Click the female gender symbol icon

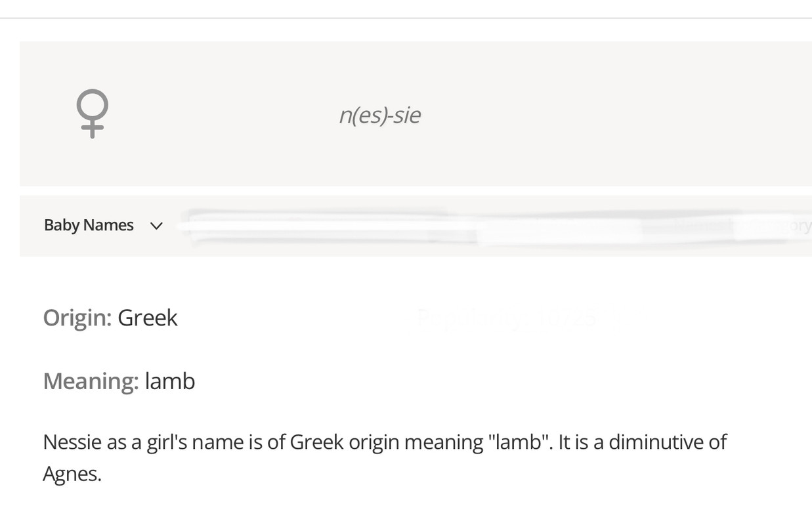click(92, 113)
